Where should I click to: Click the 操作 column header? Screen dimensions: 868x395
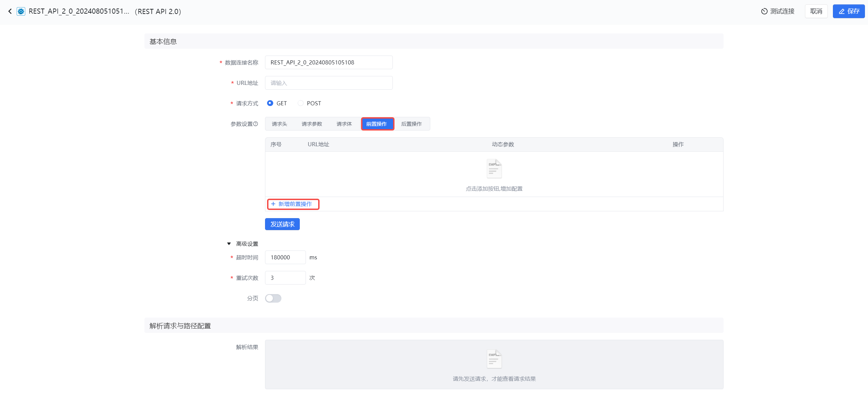click(x=678, y=145)
